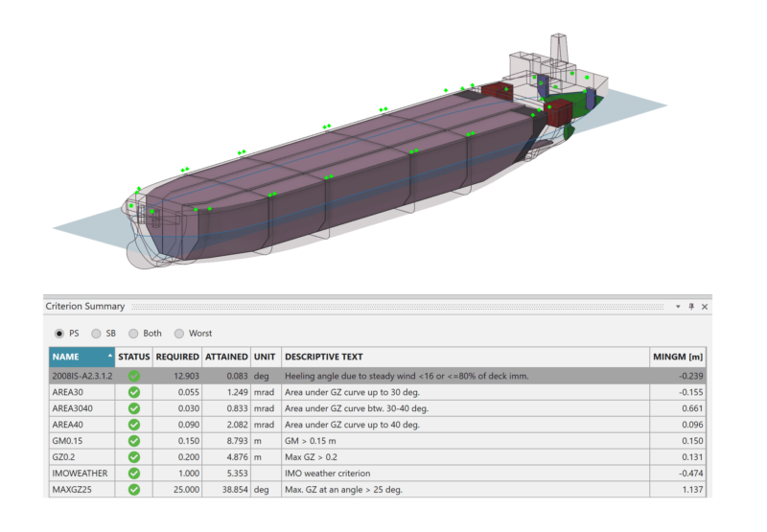Select the AREA40 criterion name
This screenshot has height=532, width=767.
tap(67, 425)
